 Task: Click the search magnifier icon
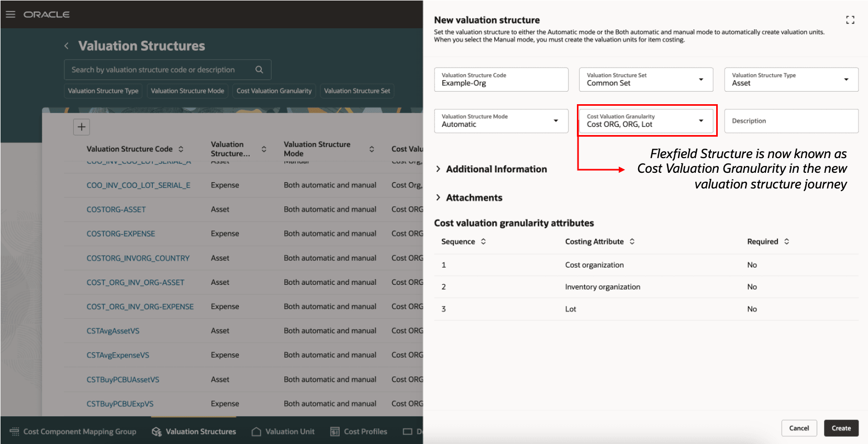point(259,70)
